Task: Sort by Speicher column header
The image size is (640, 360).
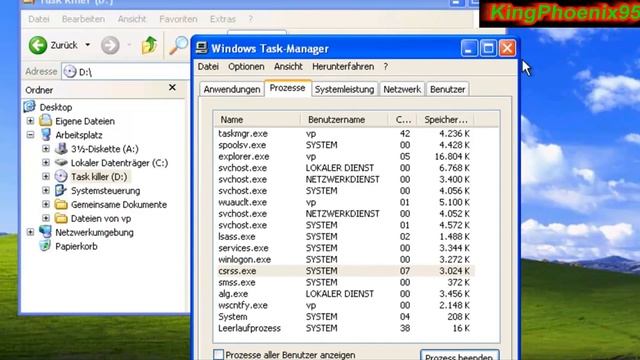Action: (x=446, y=120)
